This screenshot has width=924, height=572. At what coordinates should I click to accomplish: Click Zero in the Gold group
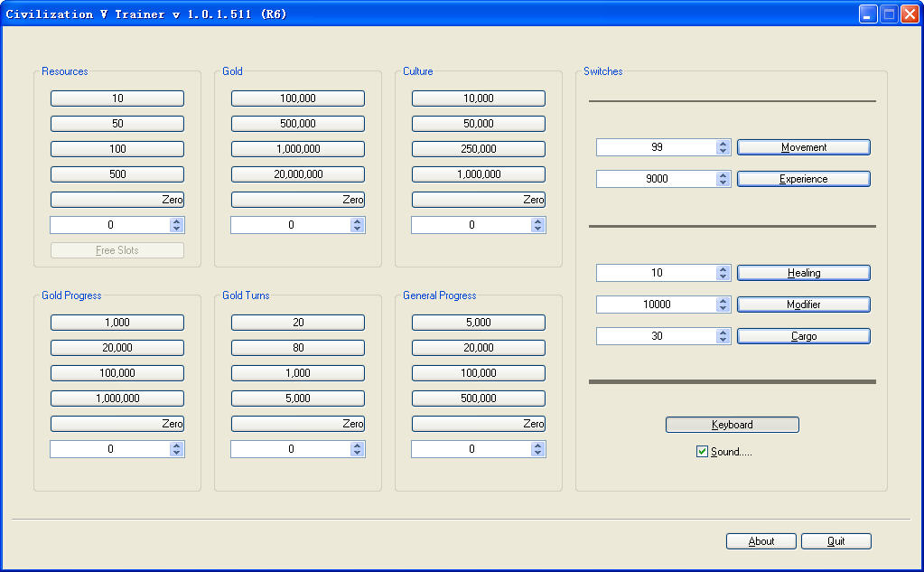(298, 200)
